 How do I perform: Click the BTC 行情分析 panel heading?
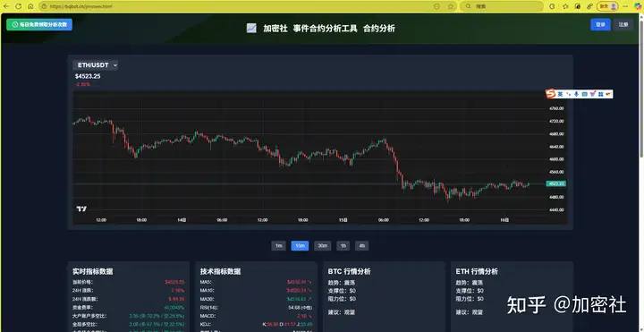[349, 272]
